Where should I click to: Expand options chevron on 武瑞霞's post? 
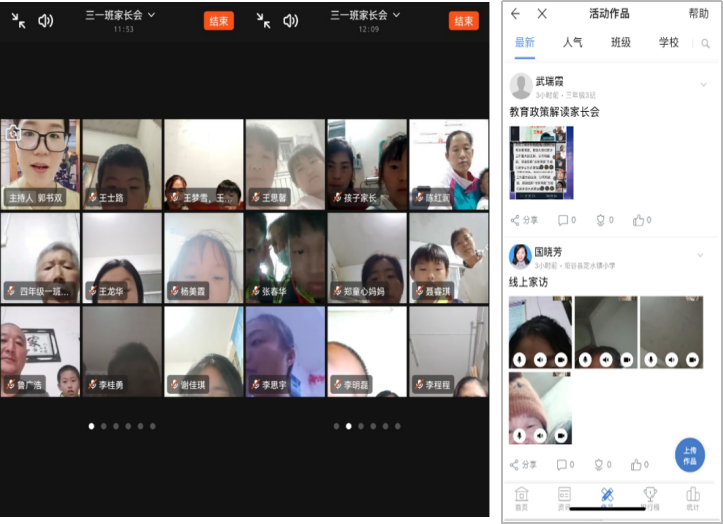[x=703, y=85]
